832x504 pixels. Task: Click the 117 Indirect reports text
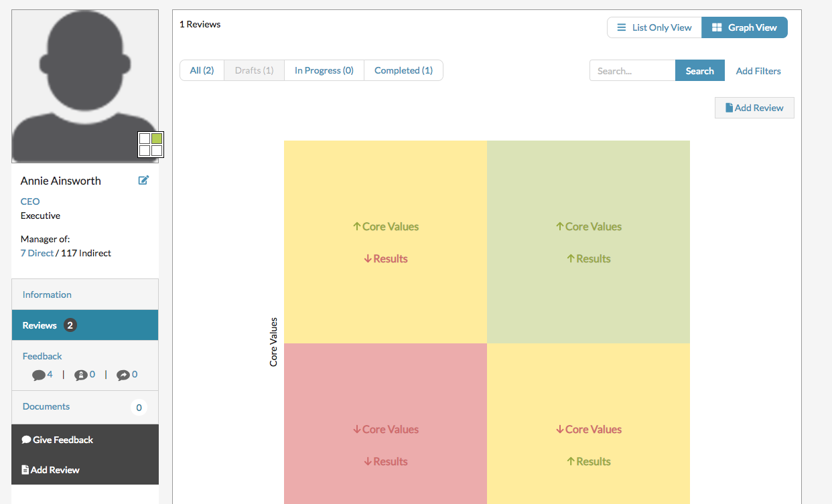tap(86, 253)
